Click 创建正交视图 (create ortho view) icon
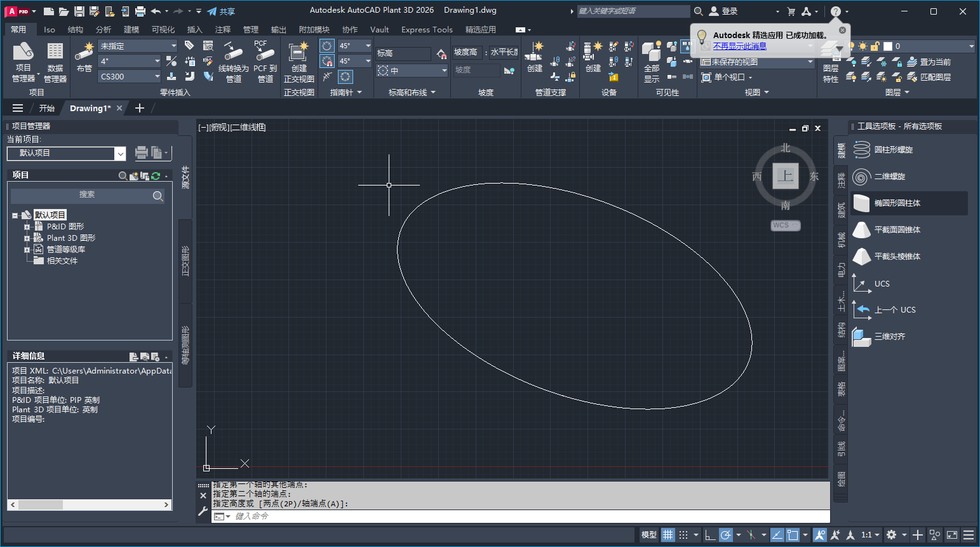This screenshot has width=980, height=547. tap(299, 62)
